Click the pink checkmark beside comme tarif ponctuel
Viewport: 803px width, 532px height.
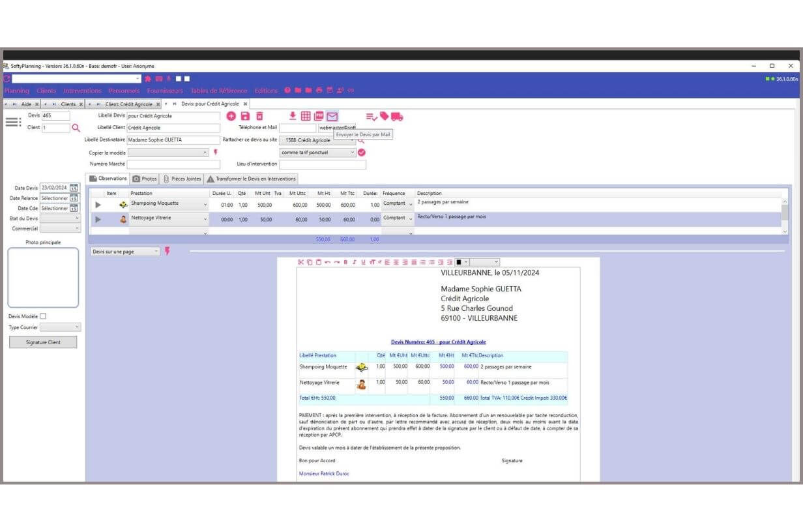click(362, 153)
